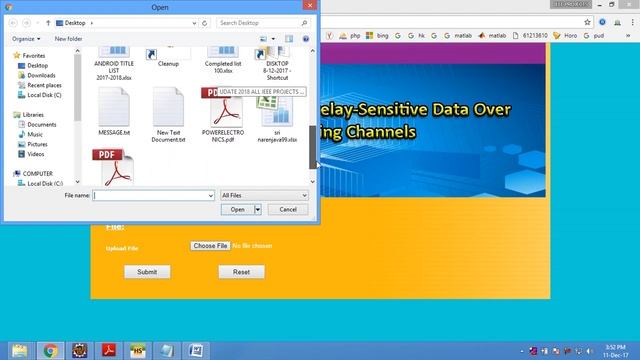The width and height of the screenshot is (640, 360).
Task: Click Choose File on the web page
Action: click(210, 246)
